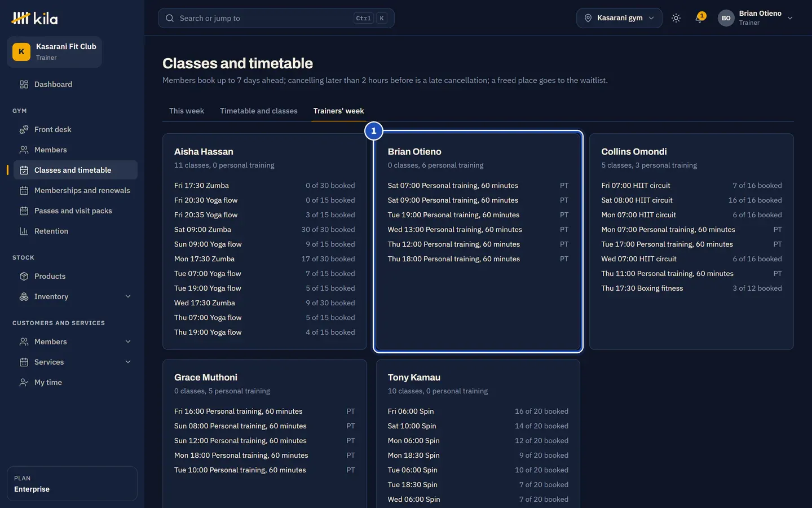Image resolution: width=812 pixels, height=508 pixels.
Task: Click Sat 08:00 HIIT circuit row
Action: (691, 200)
